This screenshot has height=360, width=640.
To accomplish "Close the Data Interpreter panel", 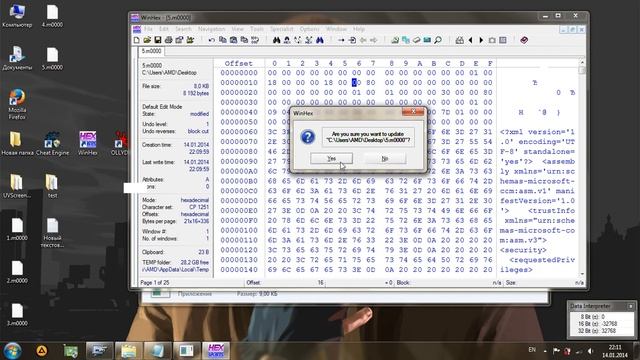I will [x=631, y=306].
